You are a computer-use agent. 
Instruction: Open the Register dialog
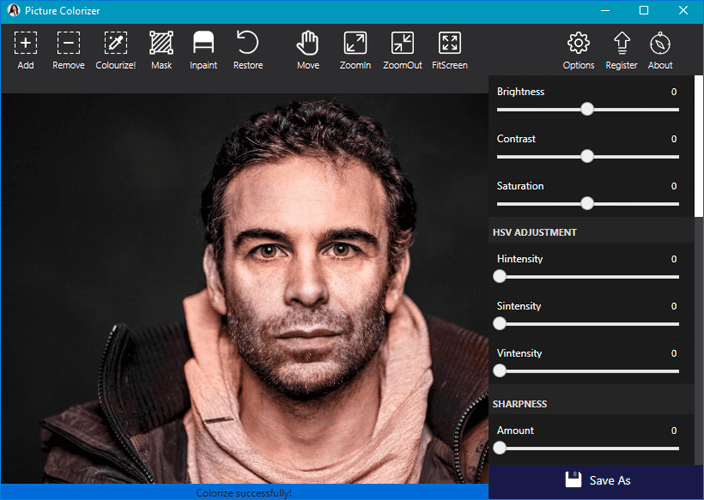[x=621, y=50]
